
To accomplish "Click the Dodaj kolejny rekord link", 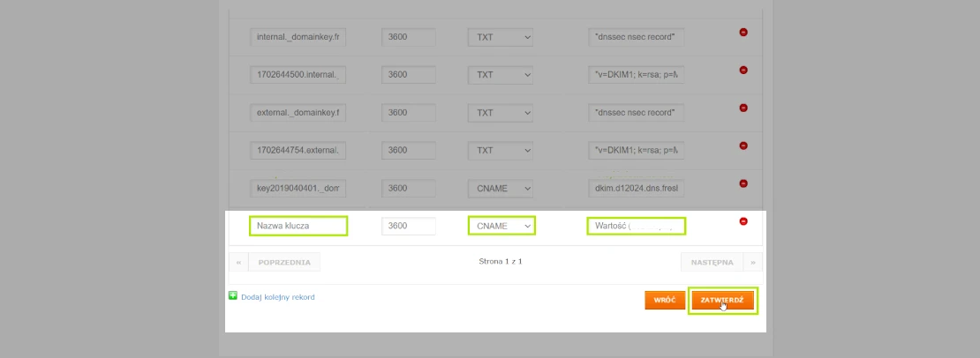I will (x=277, y=297).
